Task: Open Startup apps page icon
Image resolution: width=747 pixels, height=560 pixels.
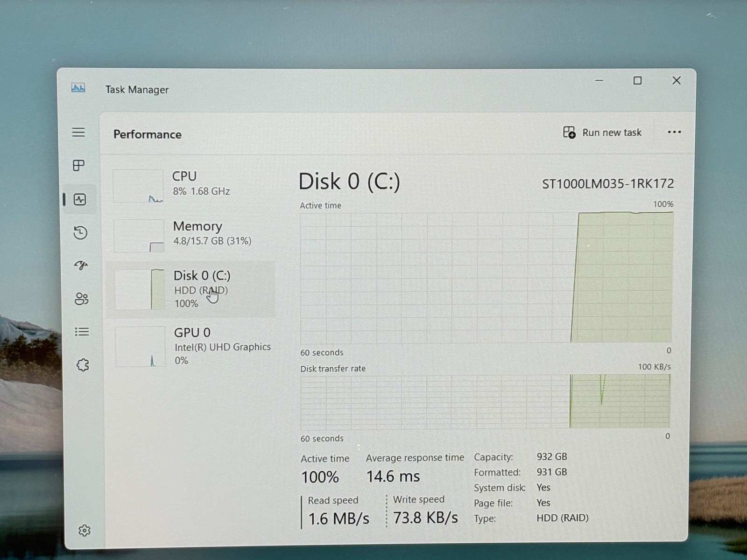Action: [81, 266]
